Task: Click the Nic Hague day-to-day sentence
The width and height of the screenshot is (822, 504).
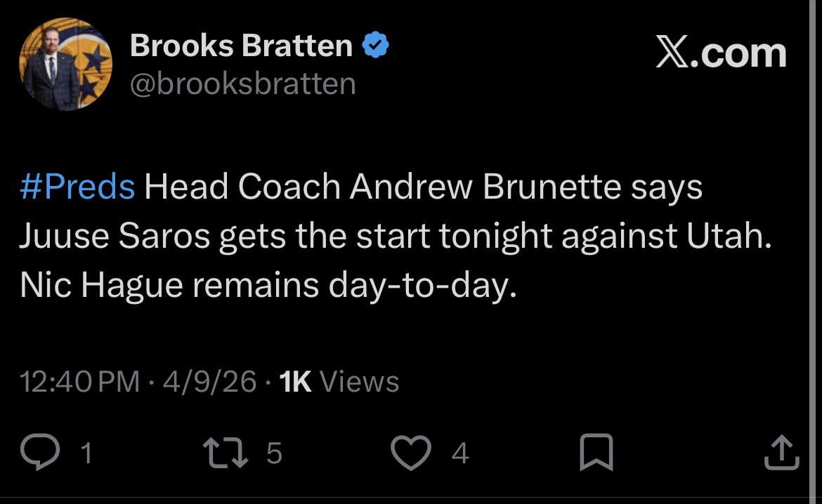Action: (x=268, y=287)
